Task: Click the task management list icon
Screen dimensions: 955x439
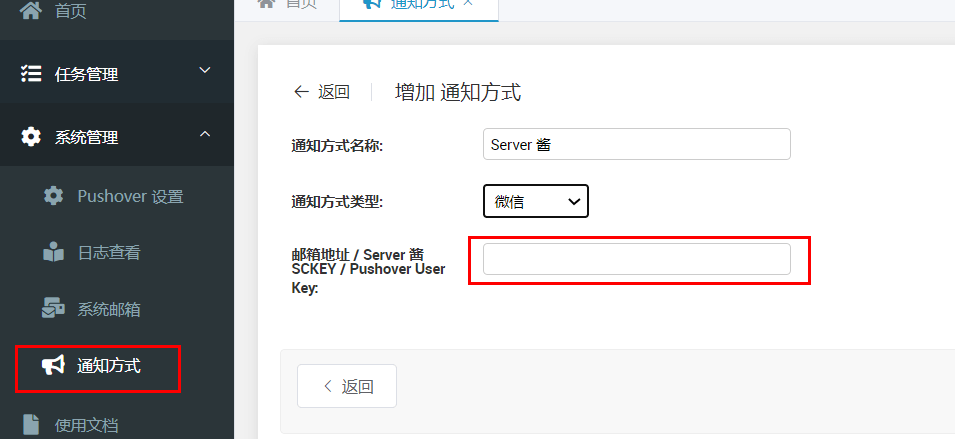Action: [x=31, y=74]
